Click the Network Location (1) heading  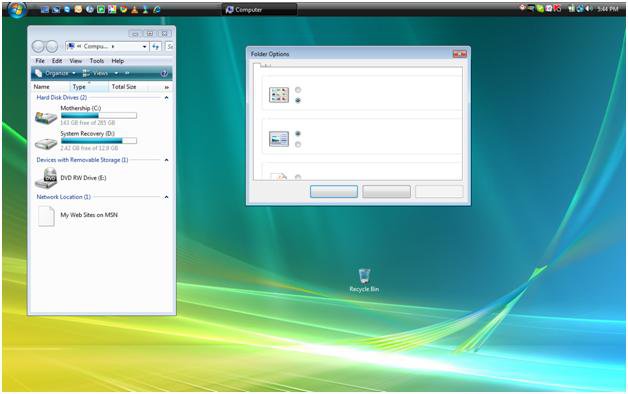pos(64,197)
